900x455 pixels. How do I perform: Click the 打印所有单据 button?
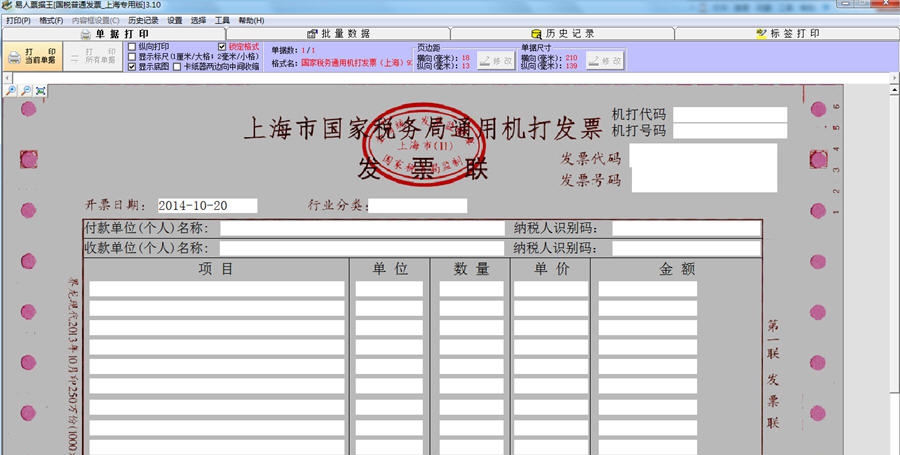tap(93, 57)
